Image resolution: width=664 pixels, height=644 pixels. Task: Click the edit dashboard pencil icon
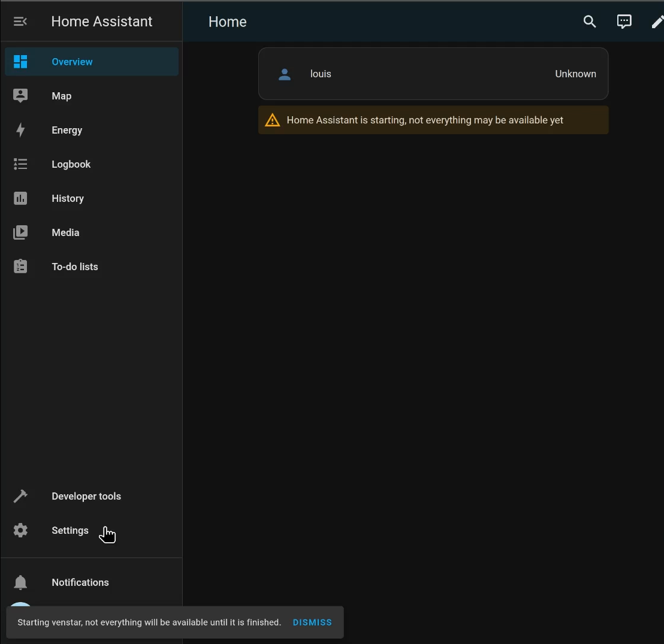tap(657, 22)
